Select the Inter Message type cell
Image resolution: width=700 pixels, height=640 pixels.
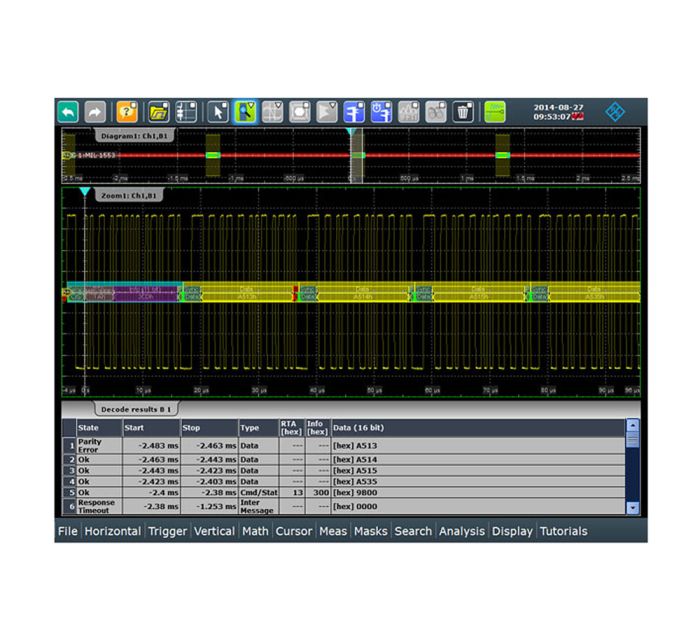[259, 507]
